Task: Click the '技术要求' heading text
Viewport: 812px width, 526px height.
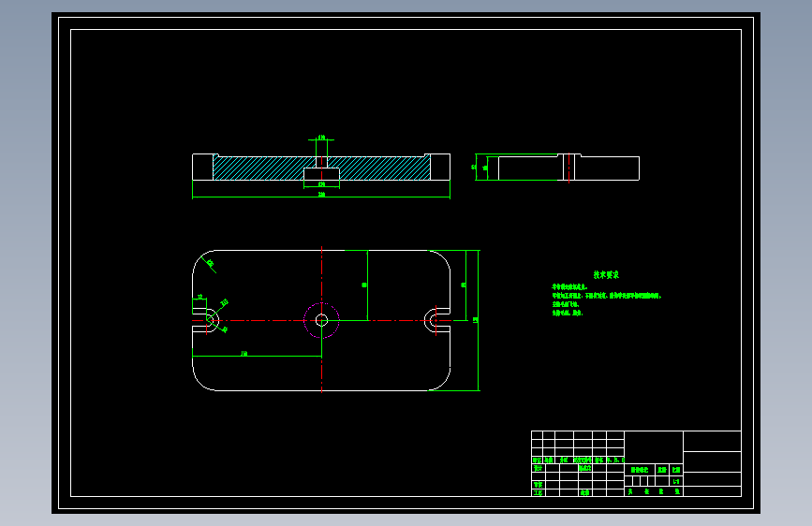Action: (x=606, y=275)
